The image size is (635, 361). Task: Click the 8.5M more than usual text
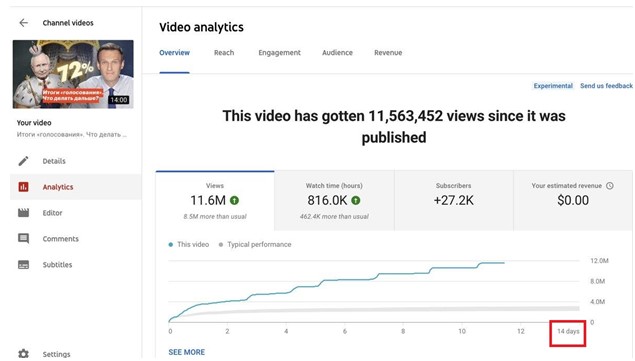(215, 217)
